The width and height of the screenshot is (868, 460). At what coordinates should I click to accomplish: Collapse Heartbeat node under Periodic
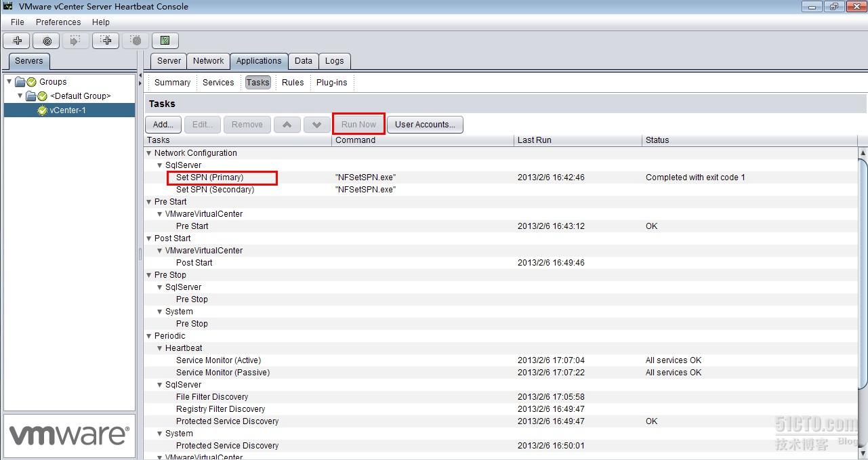coord(160,348)
